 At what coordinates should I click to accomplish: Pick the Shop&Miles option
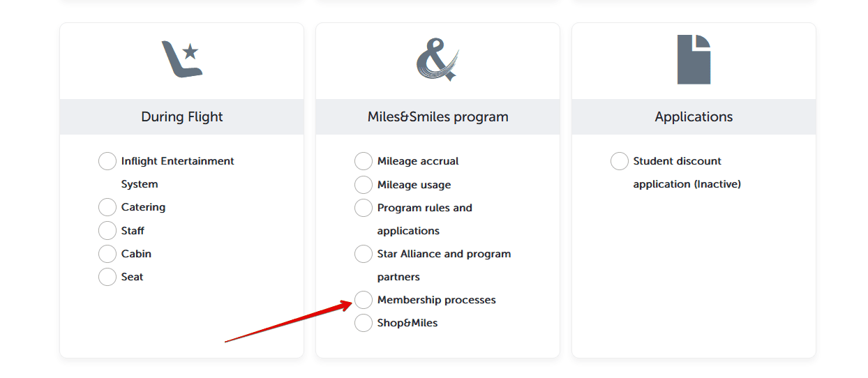point(364,323)
